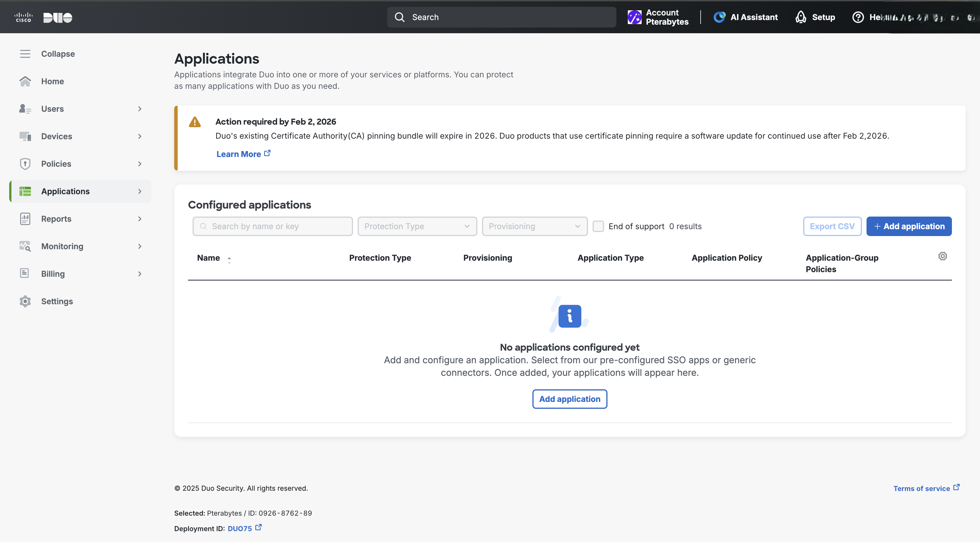
Task: Click the Application-Group Policies column header
Action: [842, 263]
